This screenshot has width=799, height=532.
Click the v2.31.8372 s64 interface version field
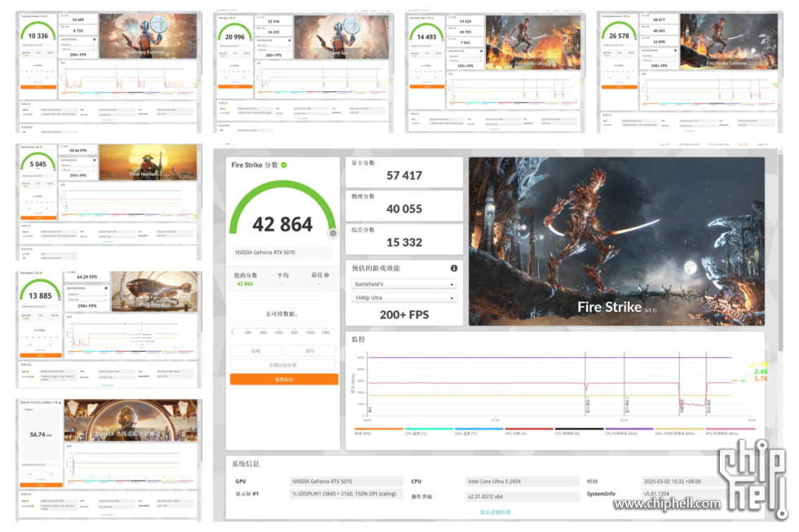click(x=523, y=496)
